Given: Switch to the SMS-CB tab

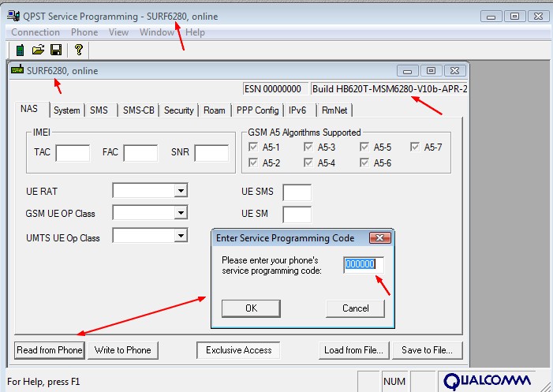Looking at the screenshot, I should coord(139,110).
